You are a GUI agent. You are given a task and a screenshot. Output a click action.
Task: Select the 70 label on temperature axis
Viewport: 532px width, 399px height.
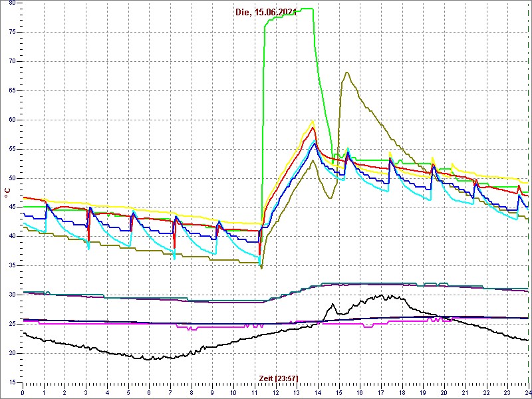12,61
